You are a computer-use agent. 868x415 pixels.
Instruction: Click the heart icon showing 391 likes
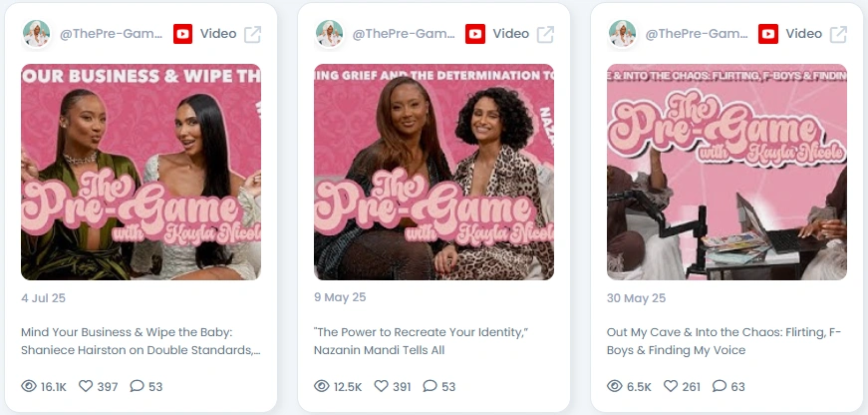[382, 386]
